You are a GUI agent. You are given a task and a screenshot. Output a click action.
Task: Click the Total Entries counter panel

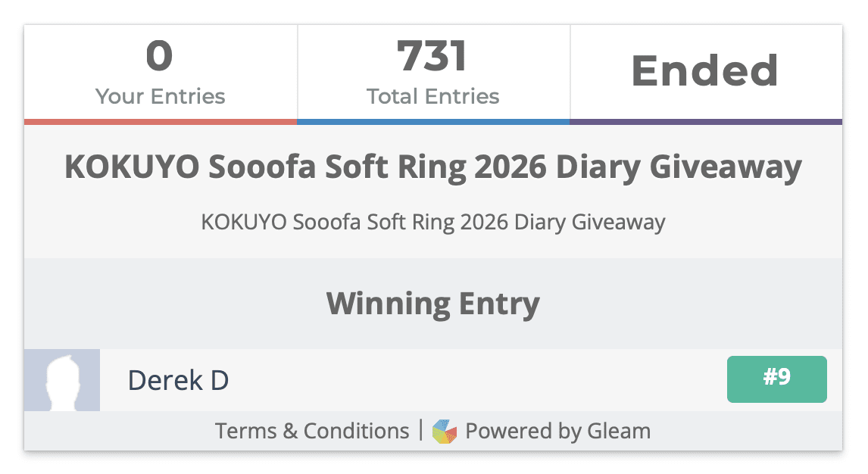click(x=433, y=73)
